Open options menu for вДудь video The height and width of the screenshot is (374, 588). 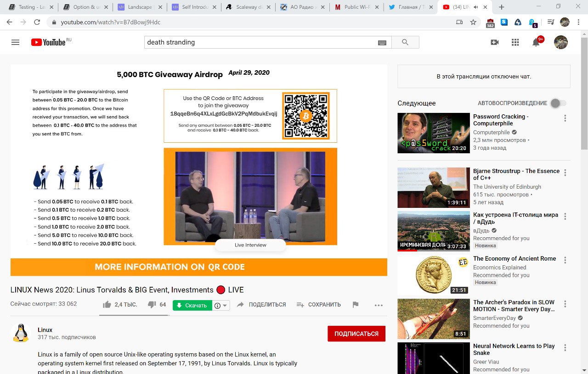tap(565, 217)
